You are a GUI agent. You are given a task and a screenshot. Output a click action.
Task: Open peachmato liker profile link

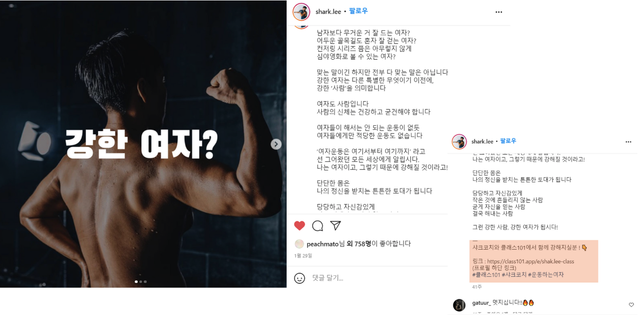322,244
